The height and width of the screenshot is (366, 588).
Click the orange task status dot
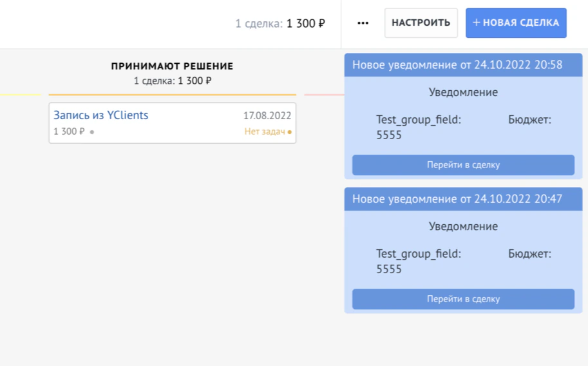pos(290,131)
